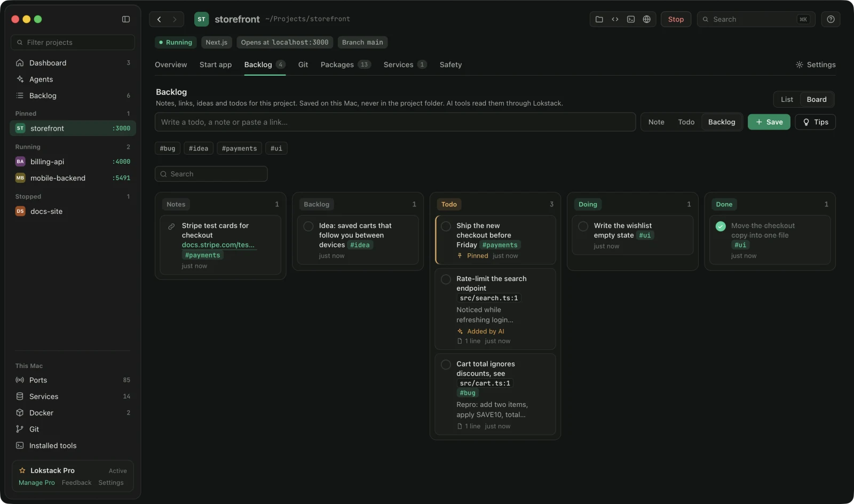Open Settings gear on the tab row
854x504 pixels.
[816, 65]
